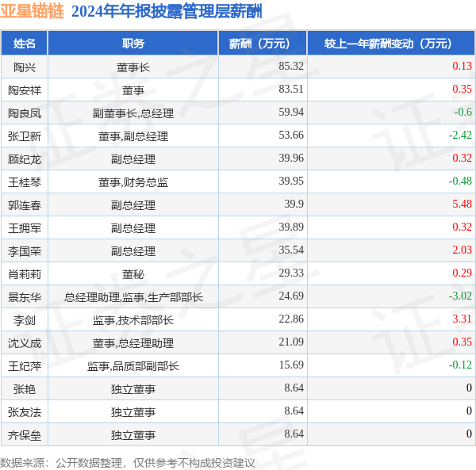Click the change value -2.42
The image size is (476, 470).
click(460, 136)
